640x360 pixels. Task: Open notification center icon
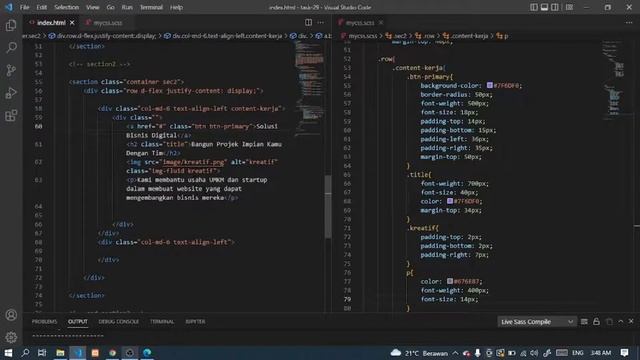click(624, 353)
